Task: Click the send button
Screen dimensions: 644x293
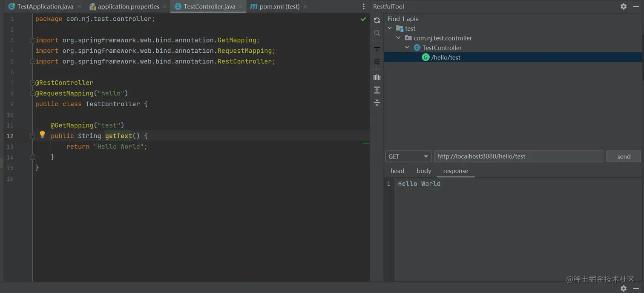Action: [x=624, y=156]
